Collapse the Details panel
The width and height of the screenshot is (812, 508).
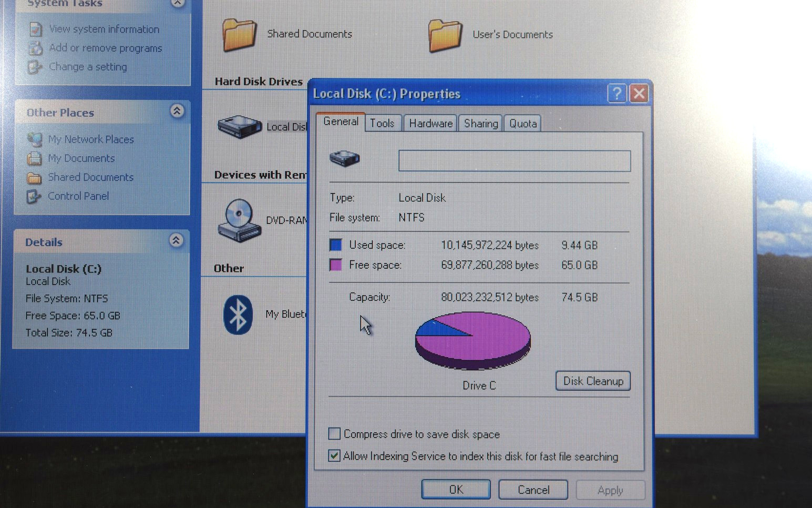176,241
